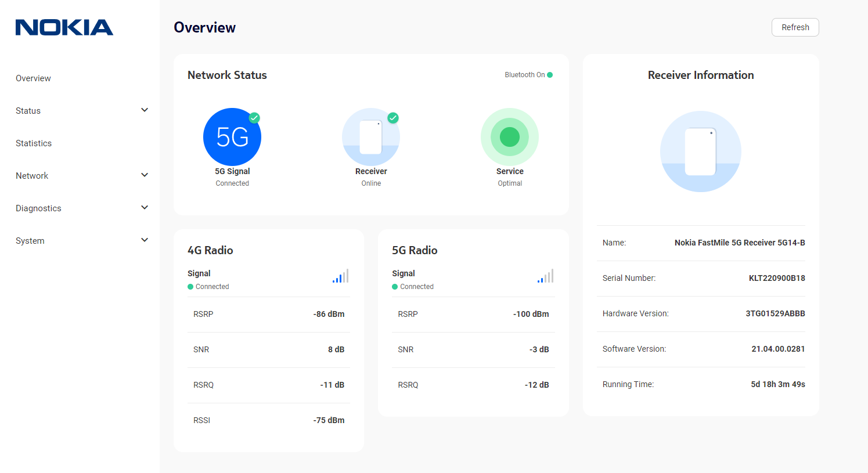Expand the Status menu chevron
868x473 pixels.
click(145, 110)
